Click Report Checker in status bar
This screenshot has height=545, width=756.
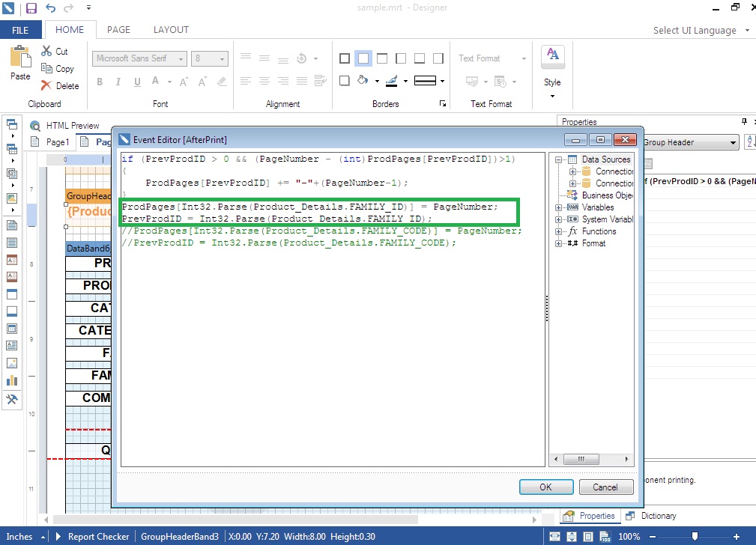98,536
